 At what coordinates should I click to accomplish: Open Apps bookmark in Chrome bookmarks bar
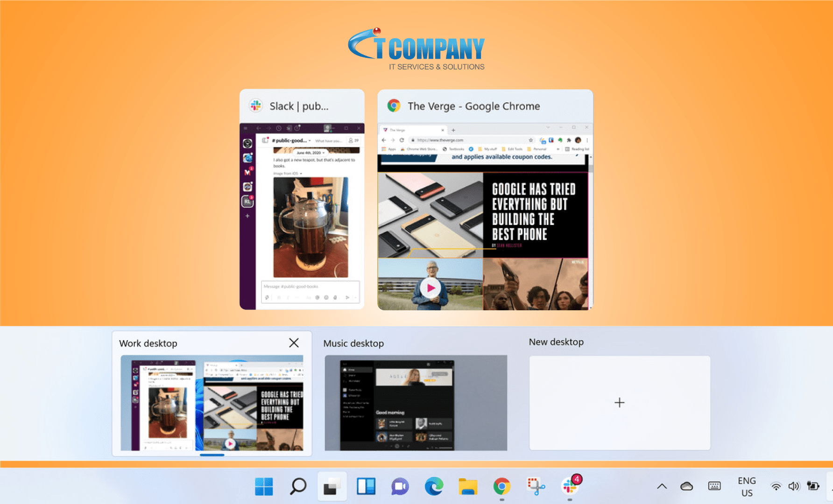coord(389,149)
